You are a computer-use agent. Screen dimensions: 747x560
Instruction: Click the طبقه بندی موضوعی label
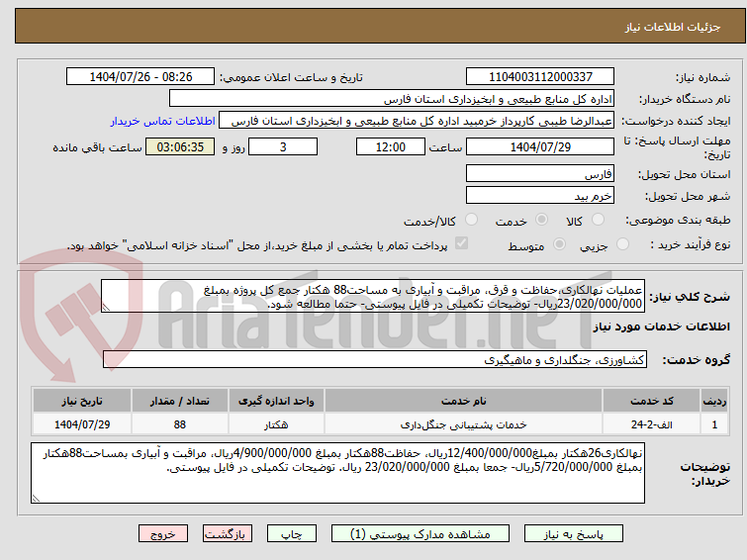[x=678, y=221]
